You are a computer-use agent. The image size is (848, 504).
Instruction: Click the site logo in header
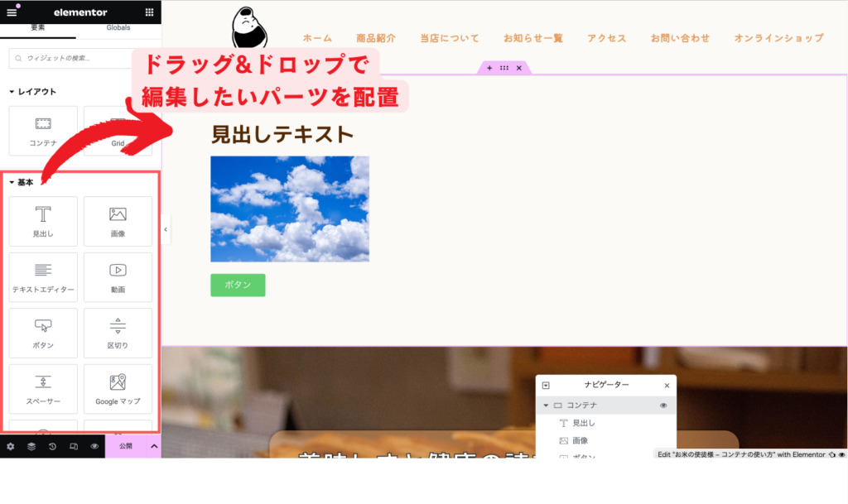(249, 28)
